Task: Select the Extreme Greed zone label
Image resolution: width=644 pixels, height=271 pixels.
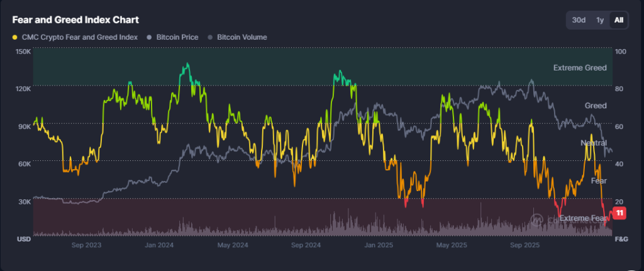Action: [580, 68]
